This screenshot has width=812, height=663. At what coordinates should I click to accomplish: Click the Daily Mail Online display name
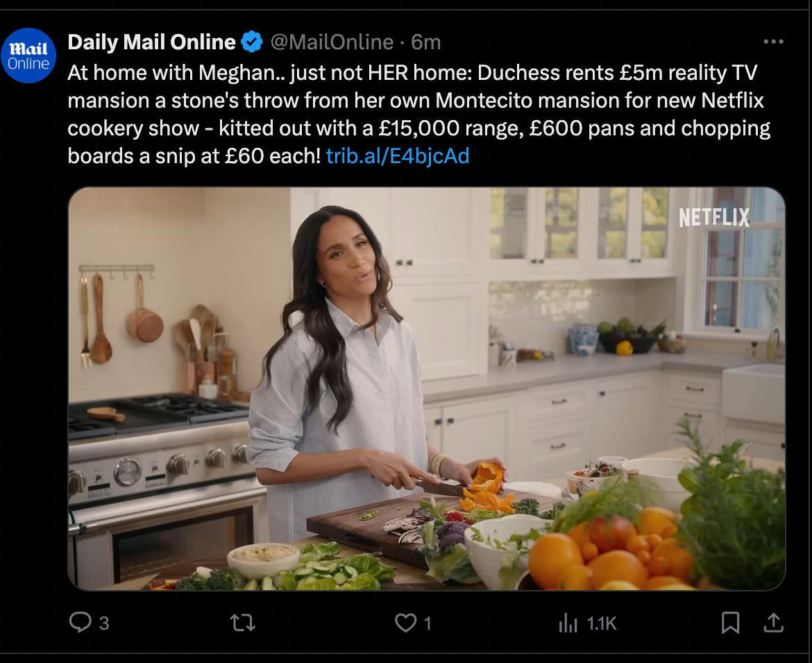[152, 42]
